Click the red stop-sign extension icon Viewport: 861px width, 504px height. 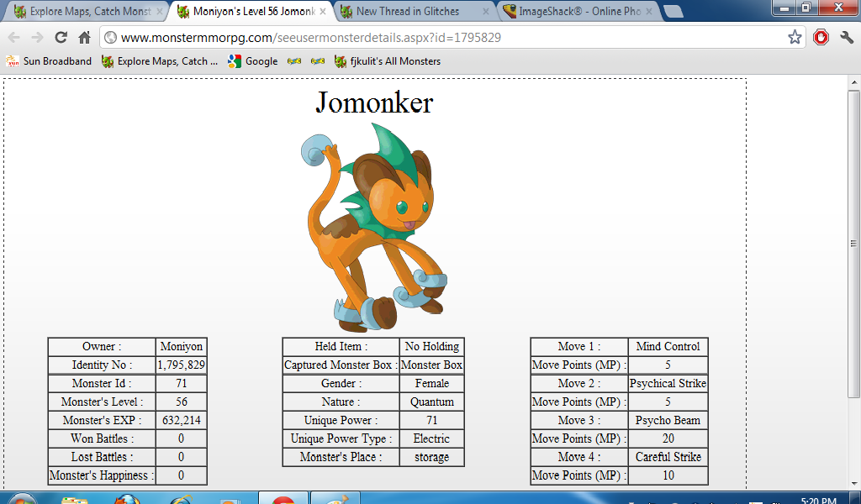coord(821,38)
